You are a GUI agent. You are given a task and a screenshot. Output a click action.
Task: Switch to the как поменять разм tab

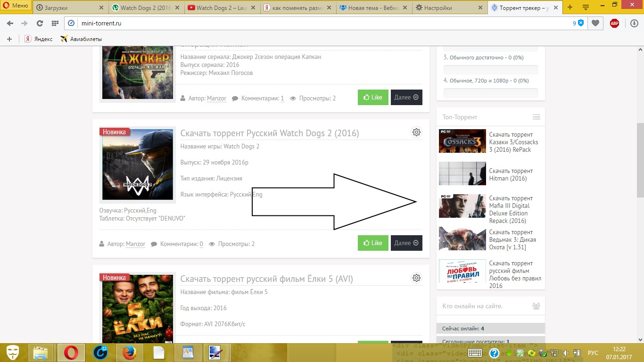tap(297, 8)
